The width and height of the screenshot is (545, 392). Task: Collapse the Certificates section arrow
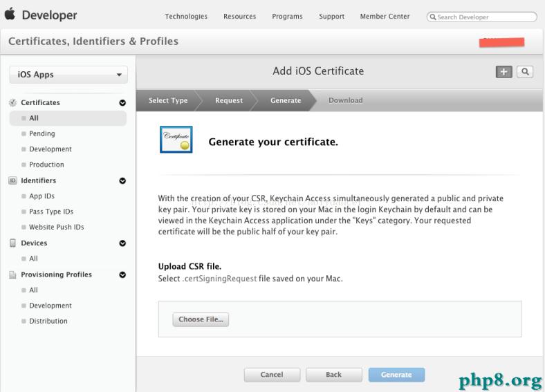[x=122, y=103]
